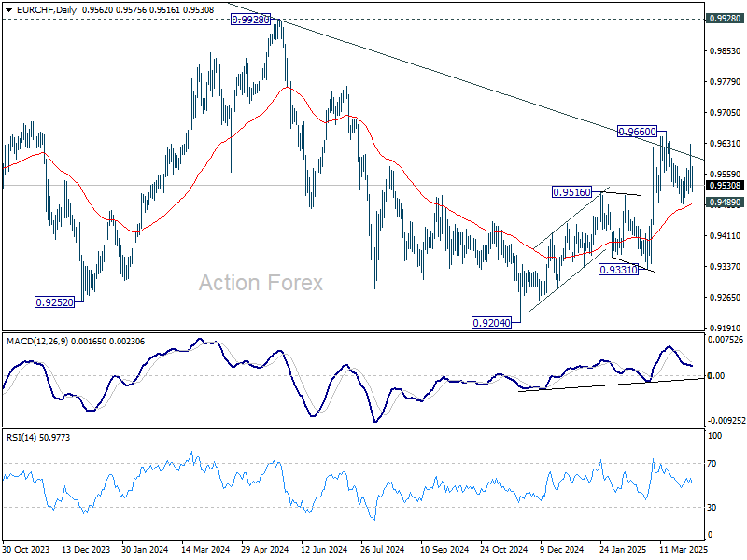Click the 30 Jan 2024 date label
747x560 pixels.
pyautogui.click(x=145, y=549)
